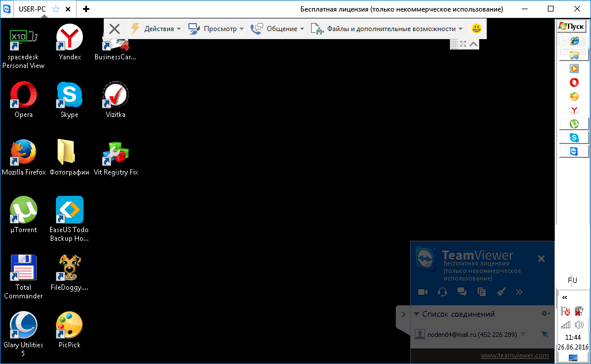The image size is (591, 364).
Task: Click the RU language indicator
Action: 572,280
